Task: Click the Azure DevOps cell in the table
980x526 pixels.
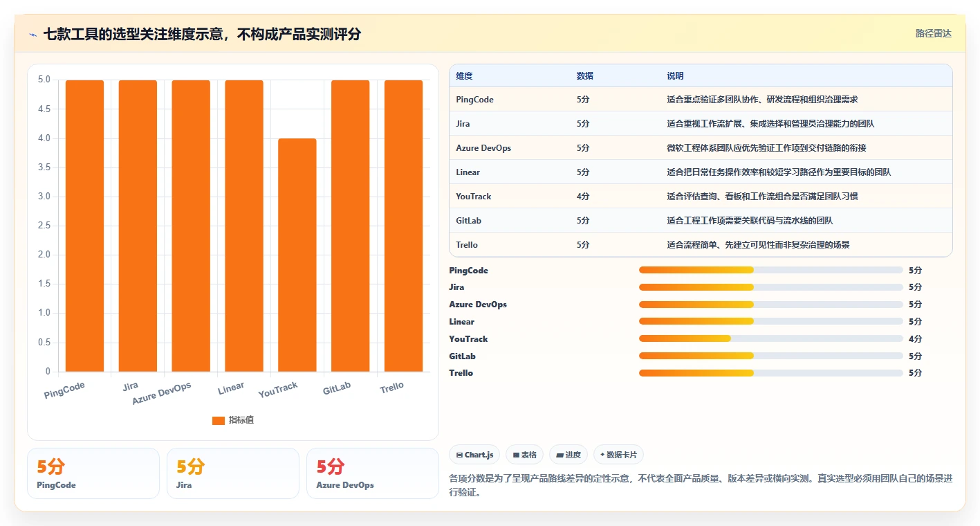Action: pyautogui.click(x=483, y=148)
